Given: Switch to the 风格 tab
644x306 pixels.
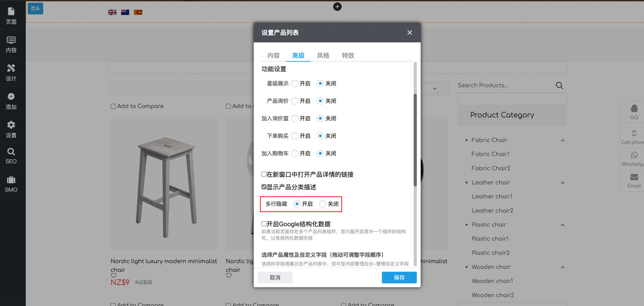Looking at the screenshot, I should [323, 56].
